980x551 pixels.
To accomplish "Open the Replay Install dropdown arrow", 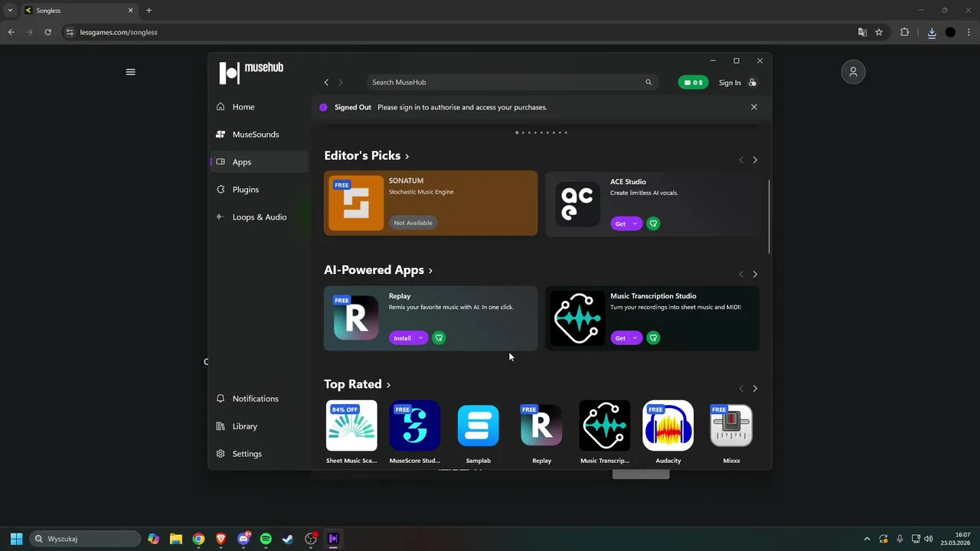I will [420, 337].
